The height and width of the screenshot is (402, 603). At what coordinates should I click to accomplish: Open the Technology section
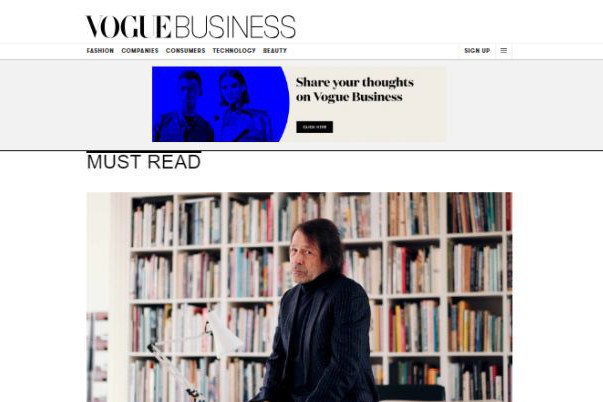pyautogui.click(x=234, y=50)
